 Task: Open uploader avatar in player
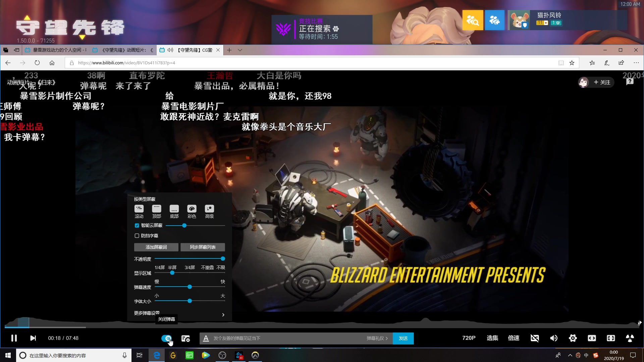point(584,82)
